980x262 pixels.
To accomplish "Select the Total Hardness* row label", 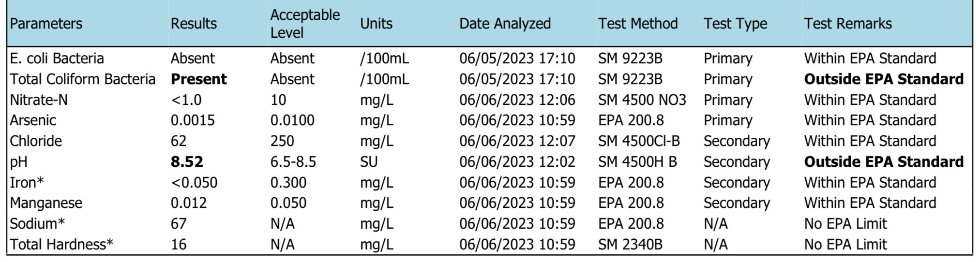I will click(61, 245).
